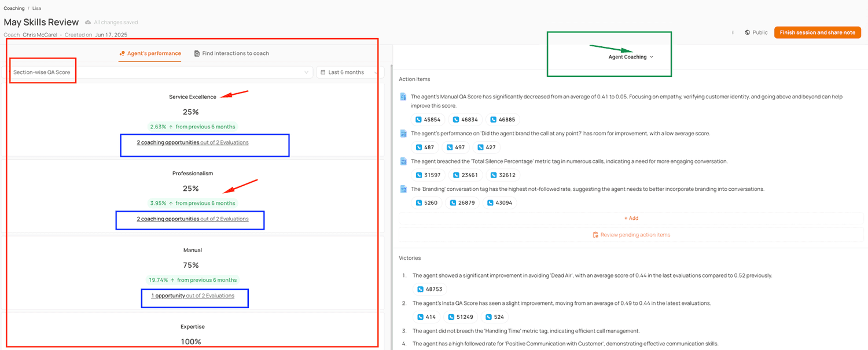Click the Action Items heading

pos(414,79)
